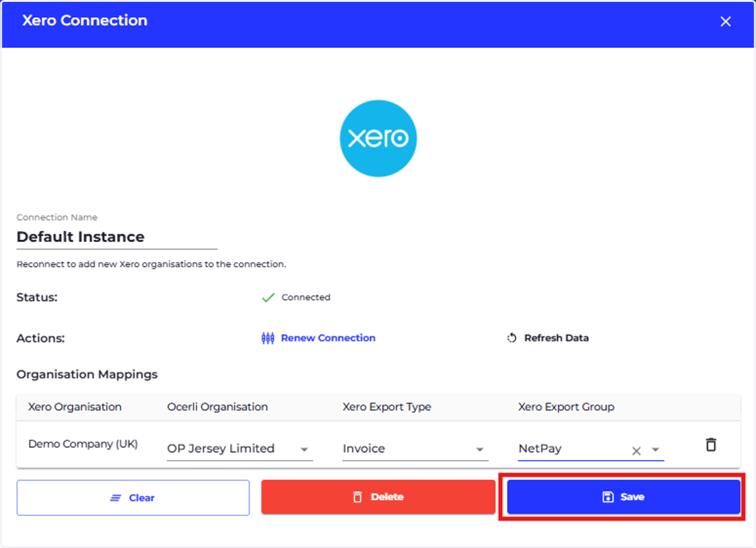Click the outlined Clear button
Viewport: 756px width, 548px height.
pyautogui.click(x=133, y=498)
